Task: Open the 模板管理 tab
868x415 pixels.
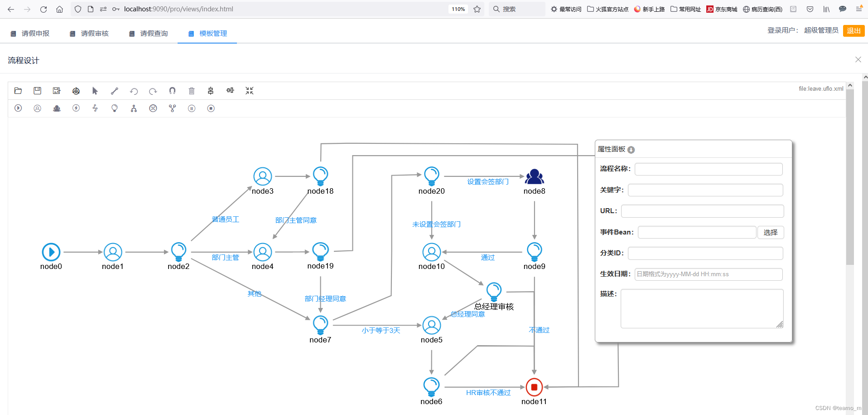Action: click(207, 34)
